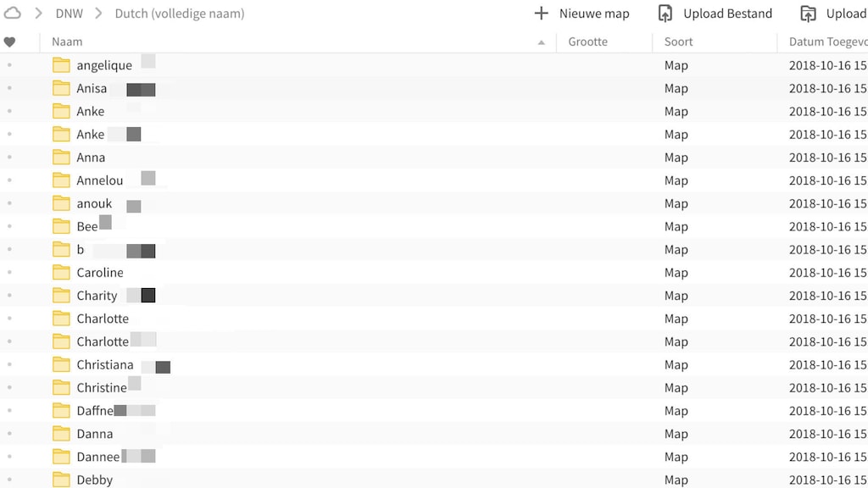
Task: Click the Dutch (volledige naam) breadcrumb
Action: [x=179, y=13]
